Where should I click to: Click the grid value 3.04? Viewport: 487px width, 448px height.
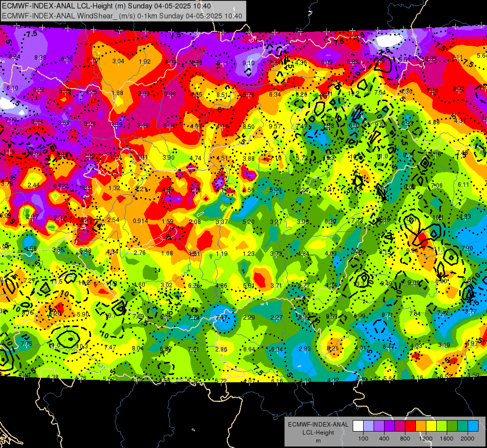(118, 61)
